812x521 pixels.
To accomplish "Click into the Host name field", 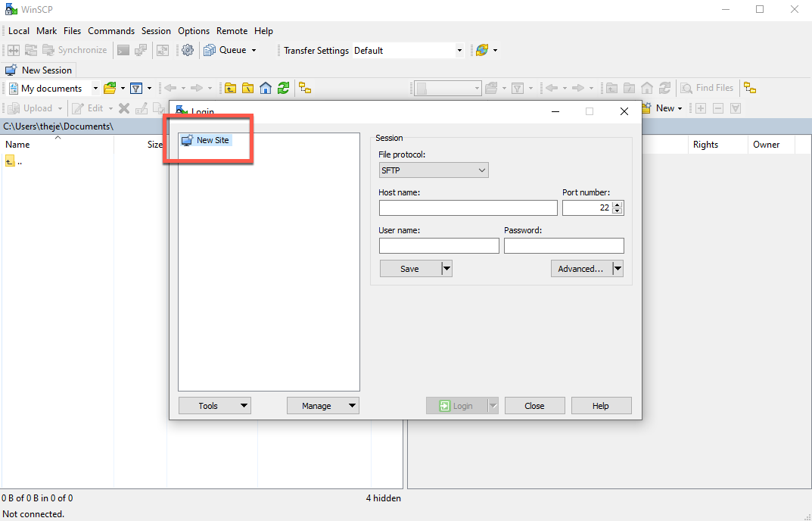I will [468, 208].
